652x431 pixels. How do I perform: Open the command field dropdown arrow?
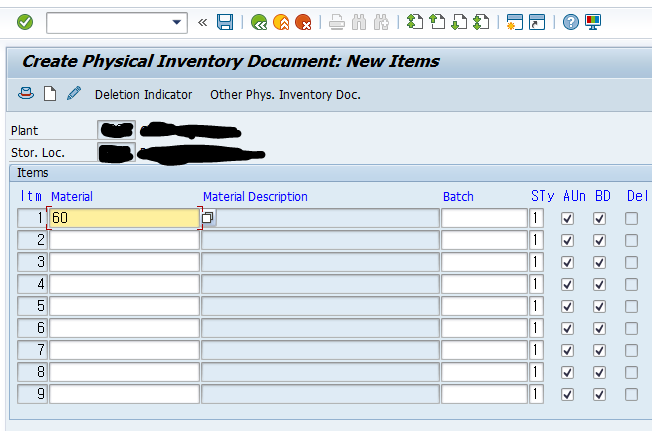(177, 22)
